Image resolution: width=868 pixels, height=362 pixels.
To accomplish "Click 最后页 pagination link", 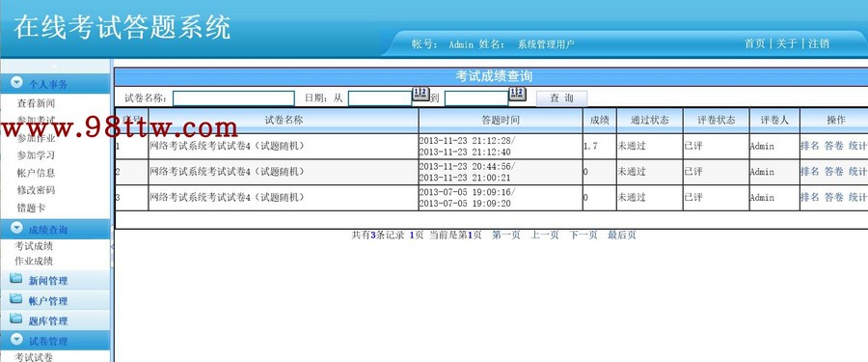I will [622, 235].
